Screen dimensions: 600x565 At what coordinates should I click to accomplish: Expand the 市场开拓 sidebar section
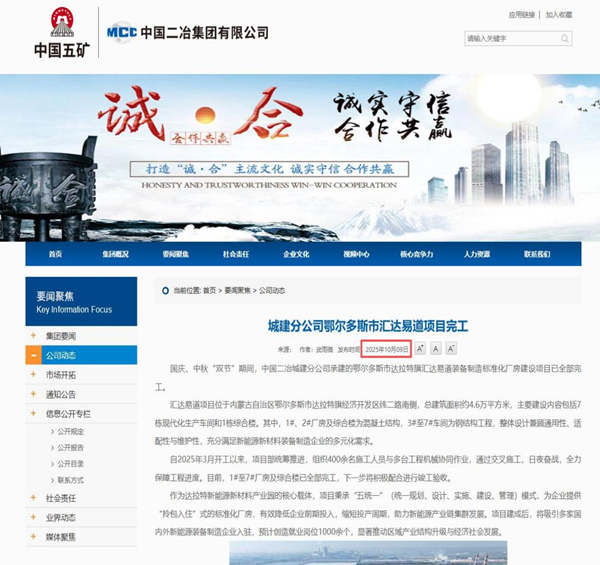[33, 374]
